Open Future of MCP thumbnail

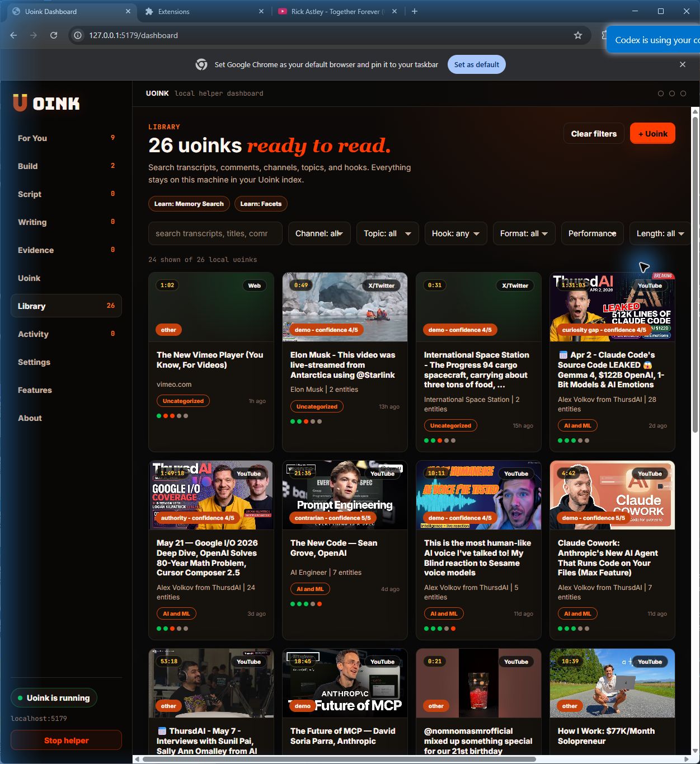click(x=345, y=683)
